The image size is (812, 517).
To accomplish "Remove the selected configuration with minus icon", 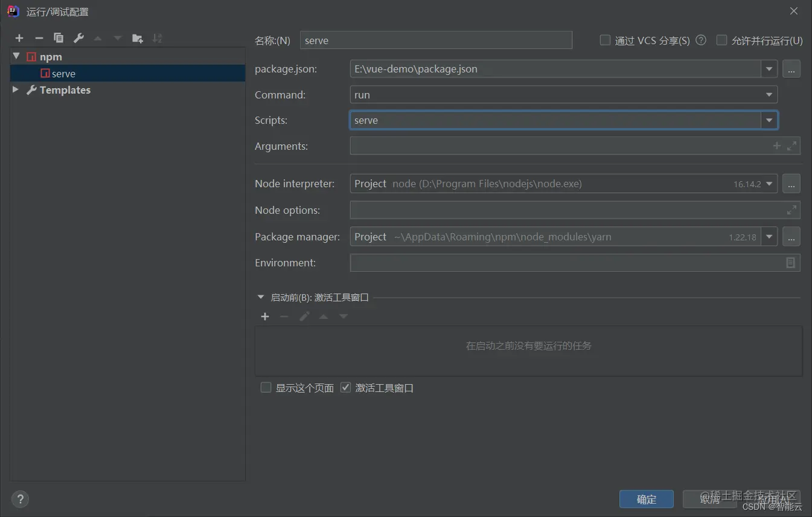I will [39, 38].
